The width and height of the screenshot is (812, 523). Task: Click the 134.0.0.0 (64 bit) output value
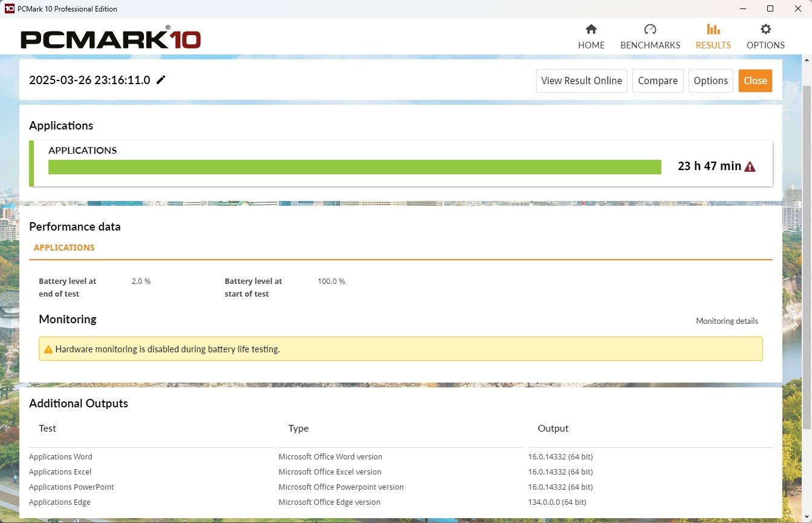[557, 502]
